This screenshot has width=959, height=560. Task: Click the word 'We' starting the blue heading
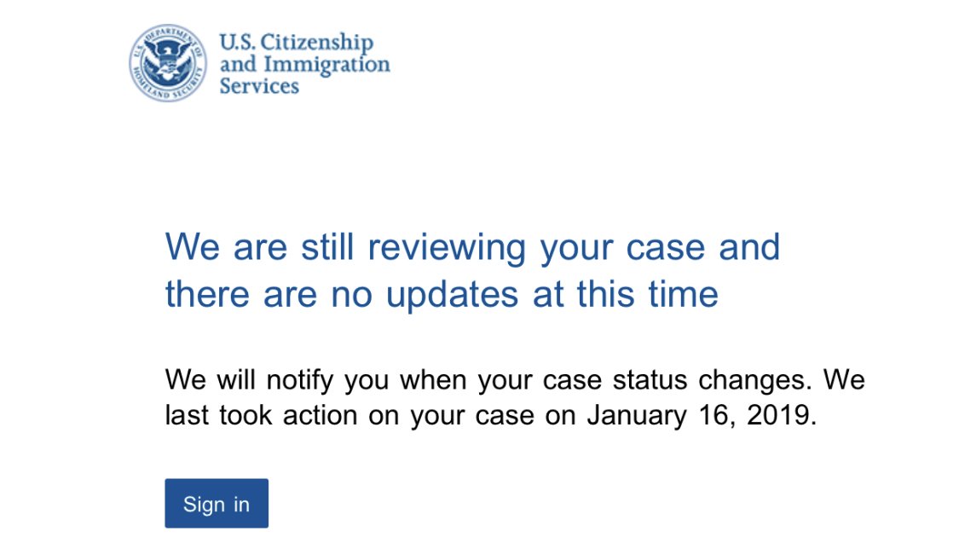[192, 247]
